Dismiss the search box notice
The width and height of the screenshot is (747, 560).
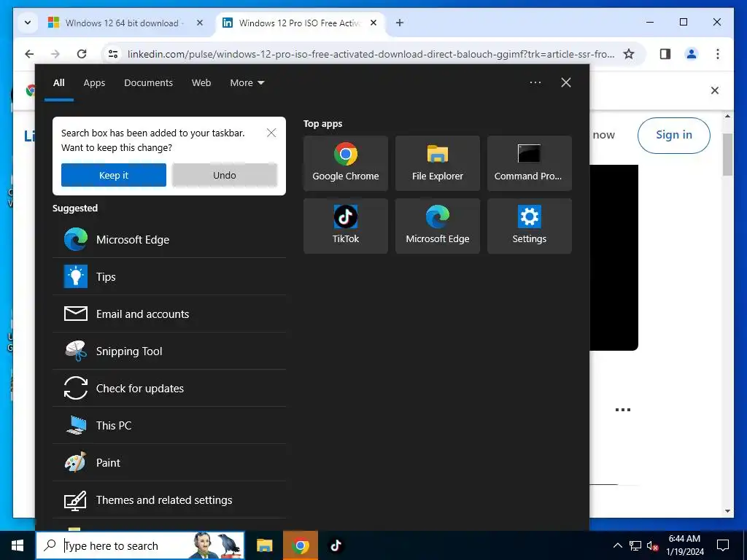(271, 133)
